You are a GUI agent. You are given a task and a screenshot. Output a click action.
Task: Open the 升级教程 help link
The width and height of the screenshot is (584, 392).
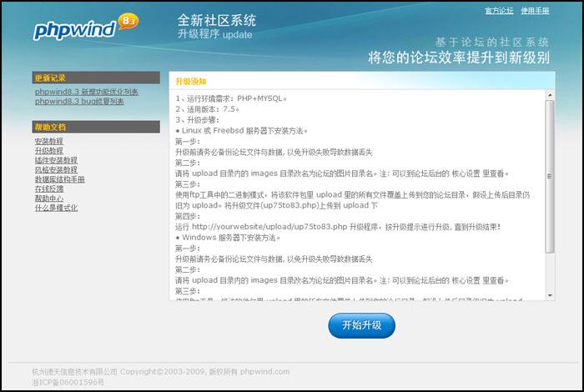48,151
